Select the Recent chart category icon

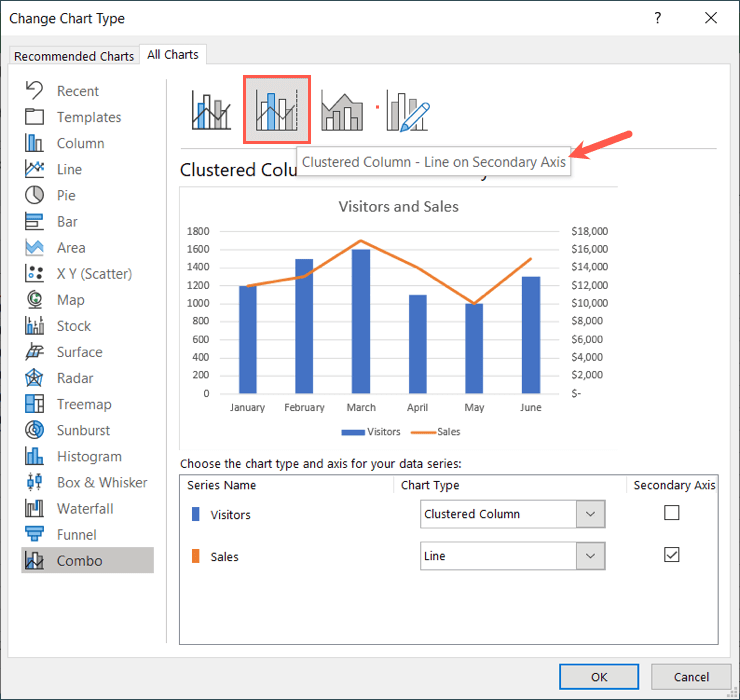pos(34,90)
